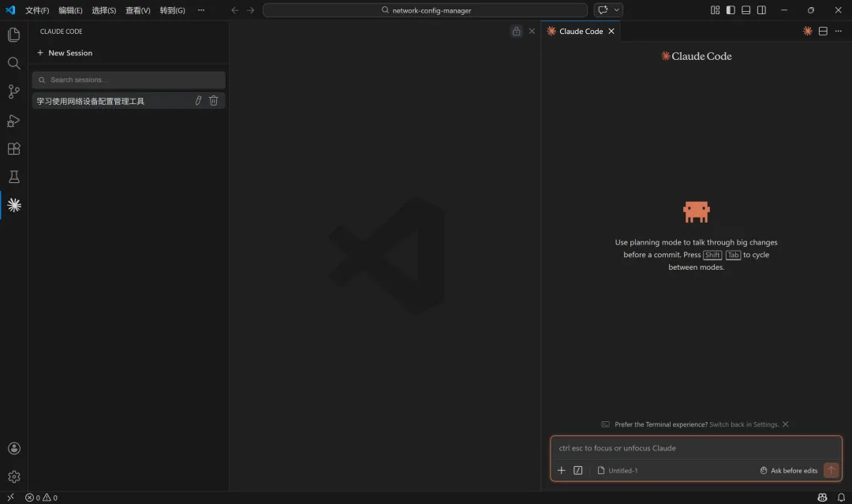Add attachment with plus icon in prompt box
Screen dimensions: 852x504
tap(562, 470)
